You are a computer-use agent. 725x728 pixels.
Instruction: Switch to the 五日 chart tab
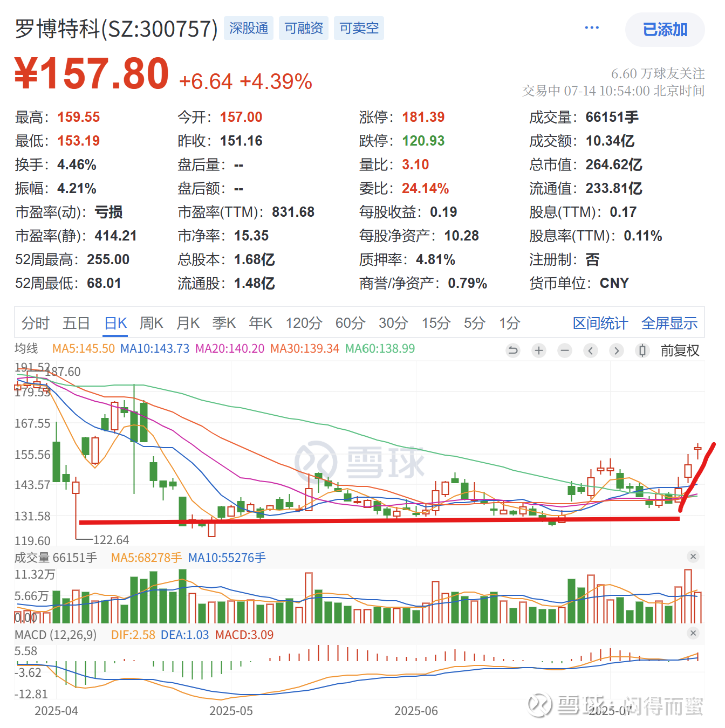(x=76, y=323)
